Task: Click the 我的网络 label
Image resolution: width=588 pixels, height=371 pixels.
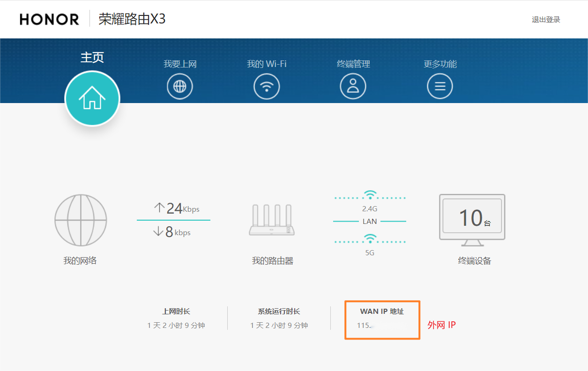Action: [x=80, y=261]
